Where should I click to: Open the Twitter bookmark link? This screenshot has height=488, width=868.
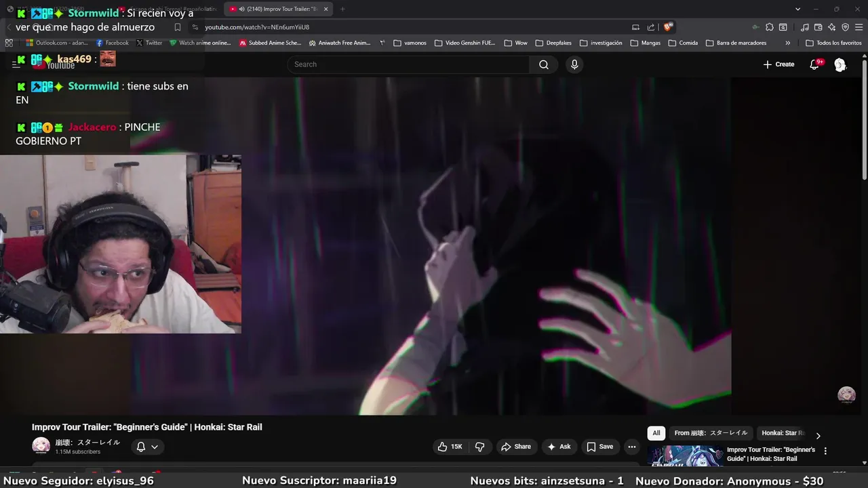tap(149, 43)
